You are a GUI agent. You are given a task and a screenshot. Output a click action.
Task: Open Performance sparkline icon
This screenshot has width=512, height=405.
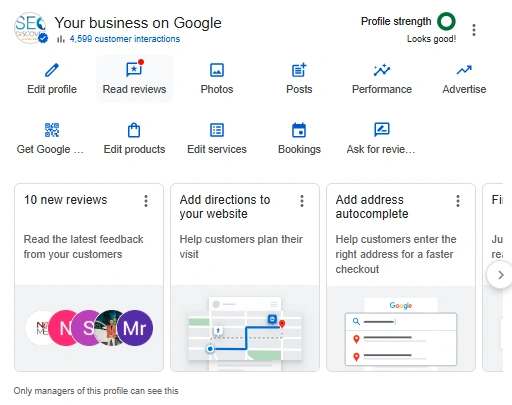coord(382,70)
